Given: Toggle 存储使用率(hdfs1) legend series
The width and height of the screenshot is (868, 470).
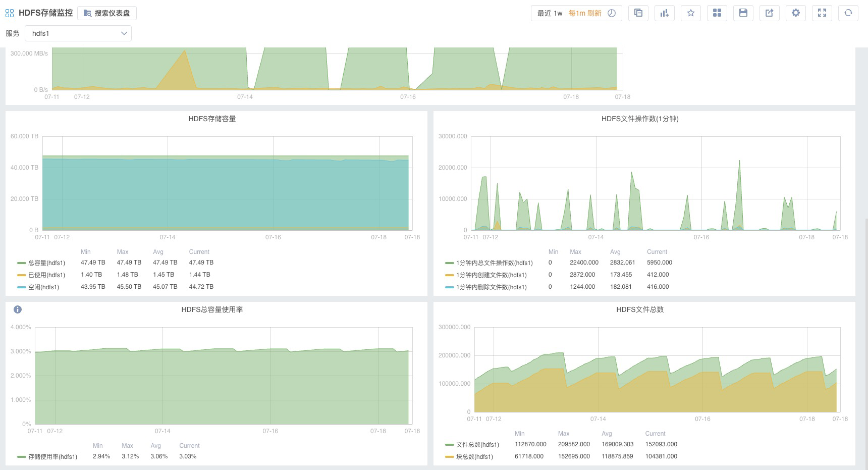Looking at the screenshot, I should (52, 457).
